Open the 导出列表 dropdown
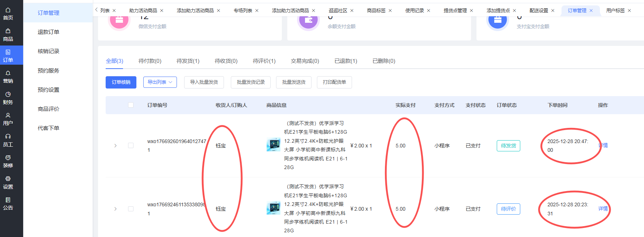Image resolution: width=644 pixels, height=237 pixels. (x=160, y=82)
